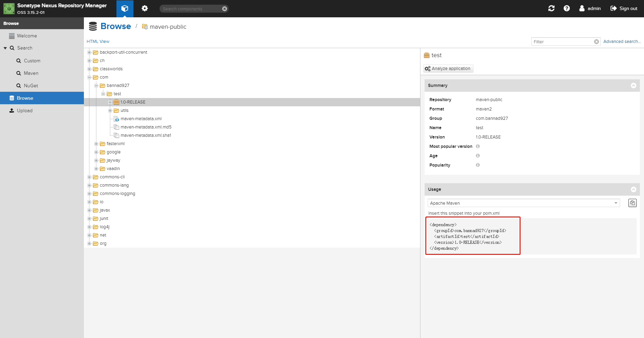Screen dimensions: 644x338
Task: Click the Nexus Repository Manager logo
Action: point(9,8)
